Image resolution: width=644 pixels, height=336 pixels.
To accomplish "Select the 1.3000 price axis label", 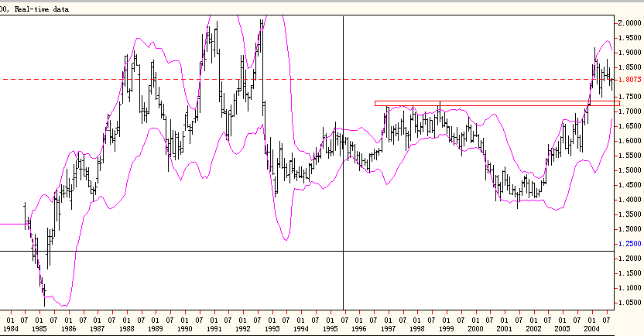I will pos(629,229).
